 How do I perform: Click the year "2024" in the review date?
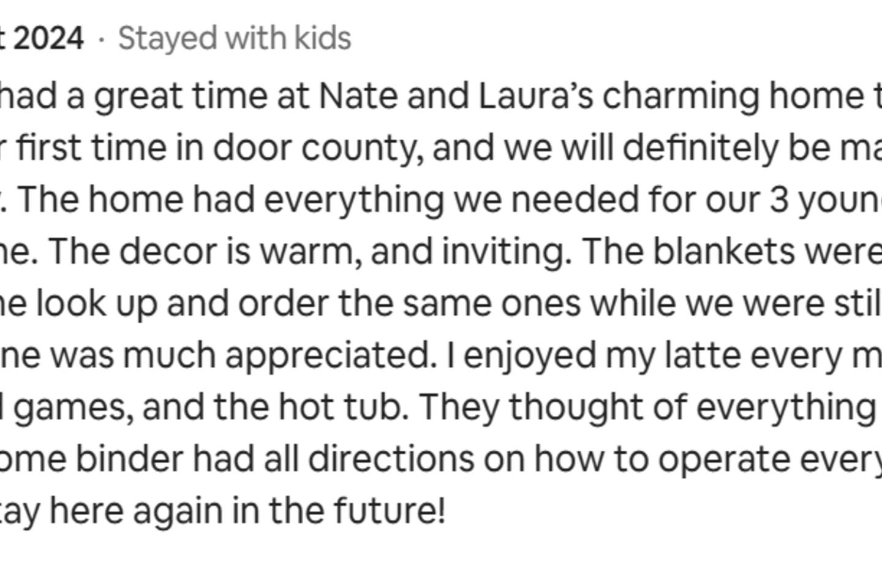48,38
